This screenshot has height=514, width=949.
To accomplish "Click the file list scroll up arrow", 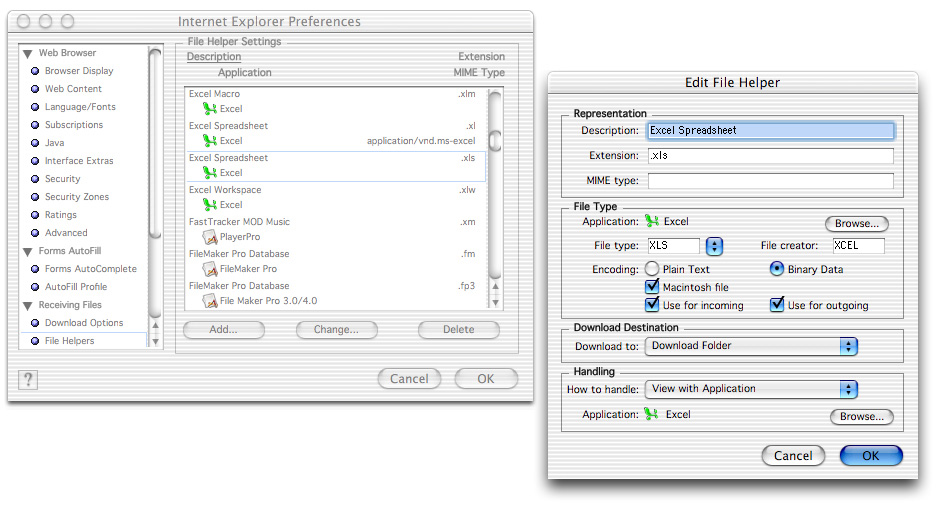I will coord(495,286).
